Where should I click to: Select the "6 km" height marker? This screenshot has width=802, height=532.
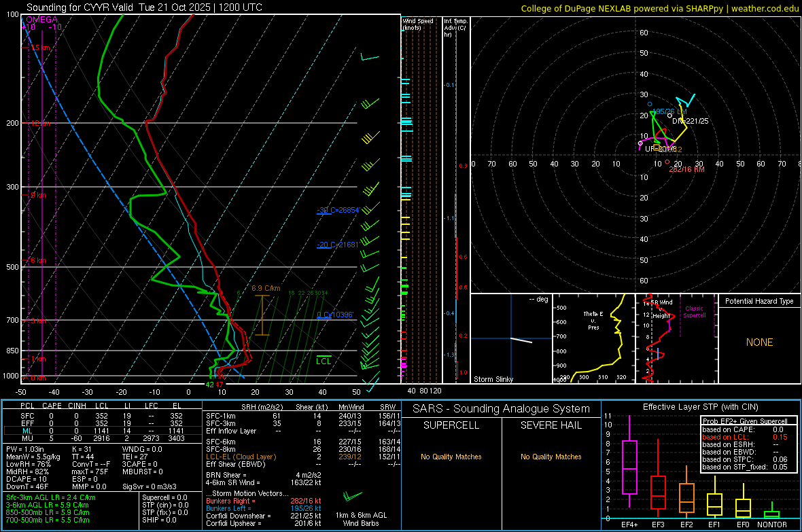38,260
